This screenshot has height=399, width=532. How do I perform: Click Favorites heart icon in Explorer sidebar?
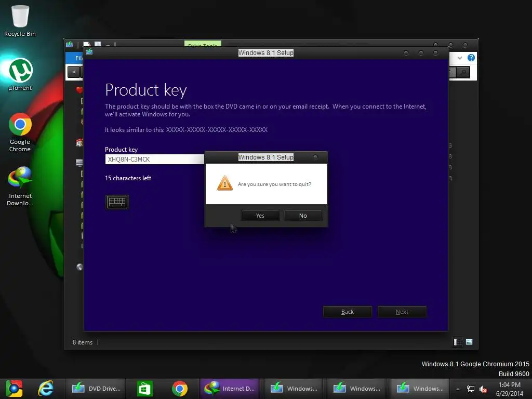click(79, 90)
